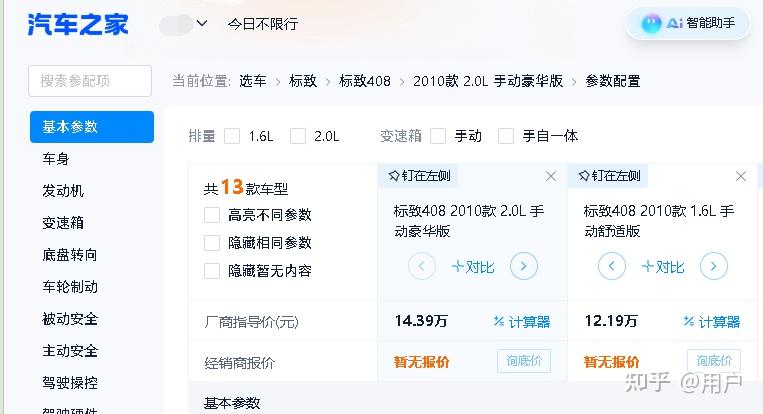Viewport: 763px width, 414px height.
Task: Jump to the 车身 section
Action: tap(56, 159)
